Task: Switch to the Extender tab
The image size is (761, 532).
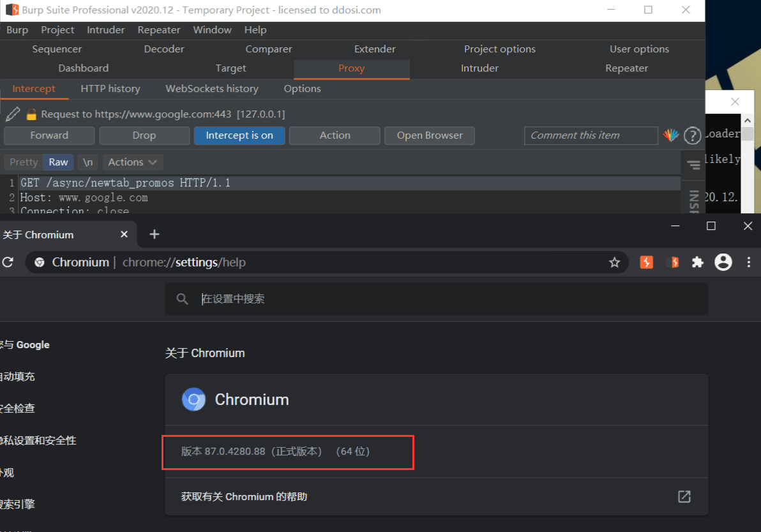Action: tap(375, 49)
